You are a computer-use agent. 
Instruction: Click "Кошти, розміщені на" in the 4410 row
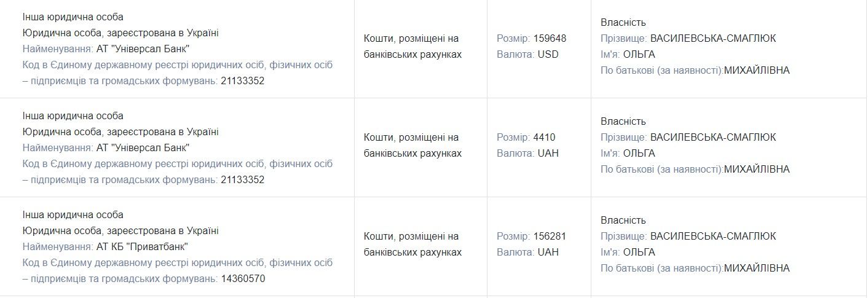411,137
